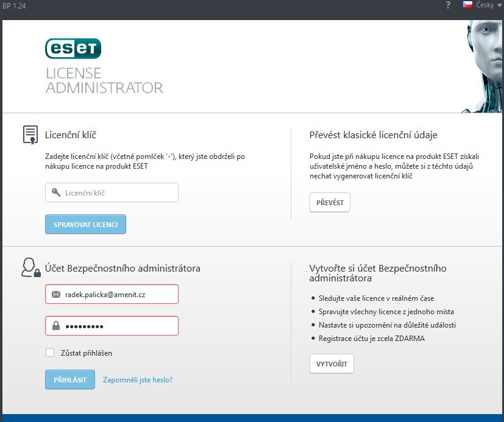This screenshot has width=504, height=422.
Task: Click the Účet Bezpečnostního administrátora heading
Action: point(122,268)
